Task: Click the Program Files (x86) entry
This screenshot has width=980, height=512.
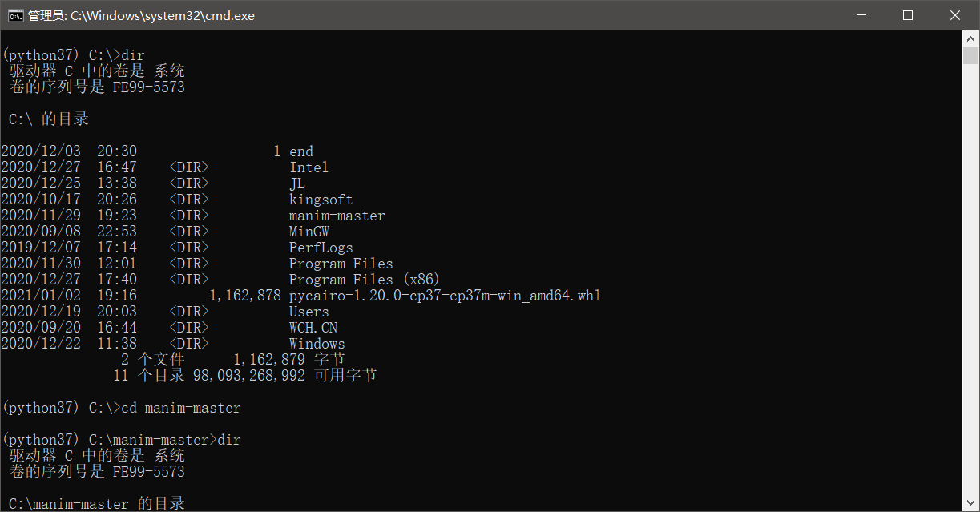Action: (x=365, y=280)
